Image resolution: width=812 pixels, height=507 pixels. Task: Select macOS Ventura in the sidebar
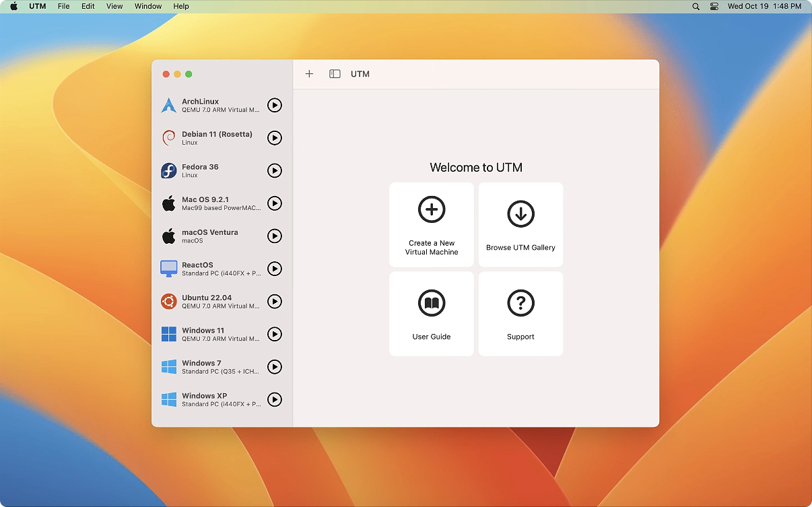[x=209, y=236]
